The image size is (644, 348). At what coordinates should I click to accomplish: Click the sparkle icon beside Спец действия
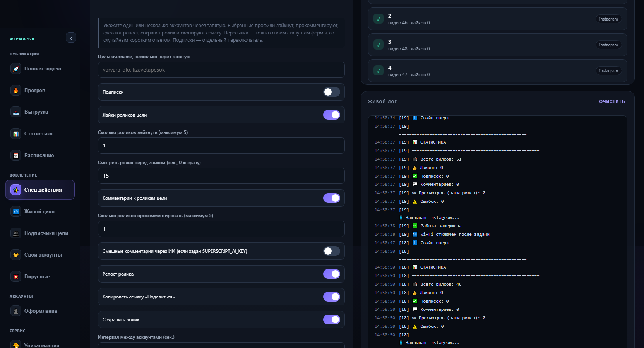[16, 190]
